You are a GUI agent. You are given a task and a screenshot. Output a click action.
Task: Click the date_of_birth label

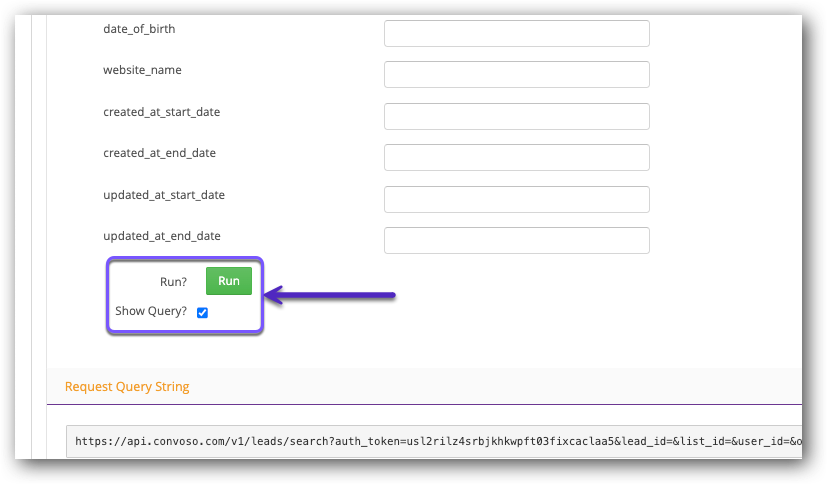(x=139, y=29)
